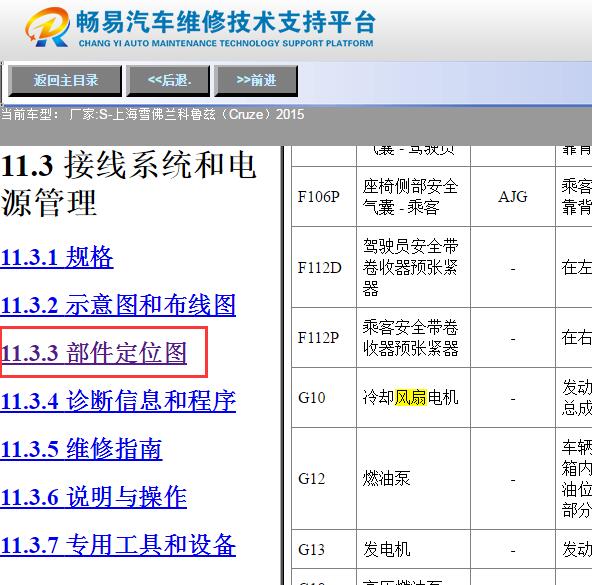
Task: Select the F112D code cell
Action: point(324,267)
